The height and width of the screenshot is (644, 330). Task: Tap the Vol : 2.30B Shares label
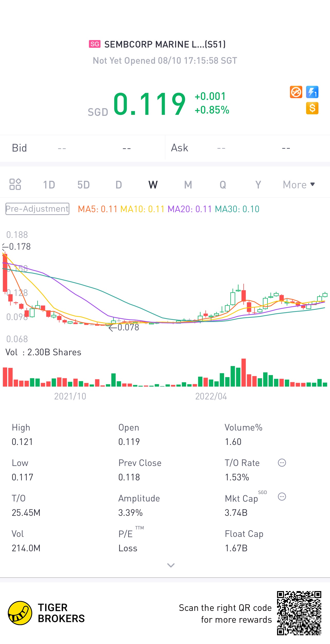click(43, 352)
